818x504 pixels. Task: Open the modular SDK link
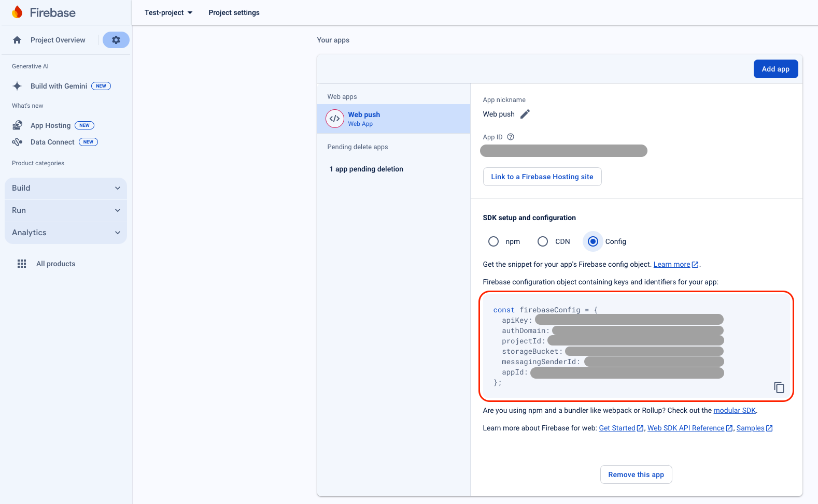click(x=735, y=410)
